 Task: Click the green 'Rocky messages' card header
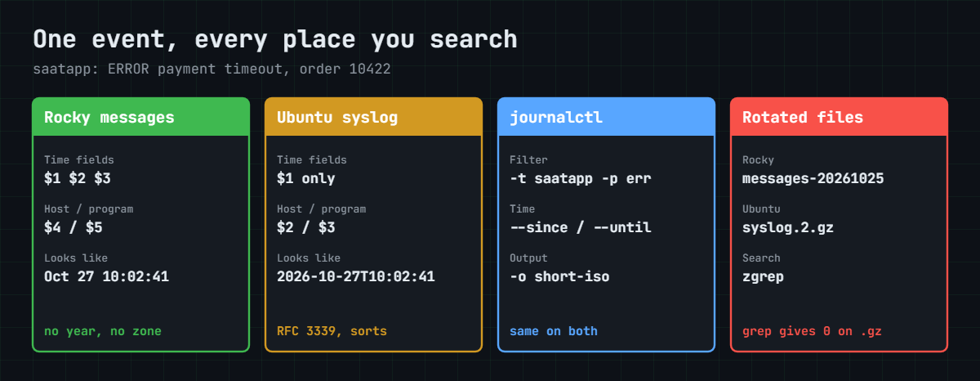tap(140, 117)
